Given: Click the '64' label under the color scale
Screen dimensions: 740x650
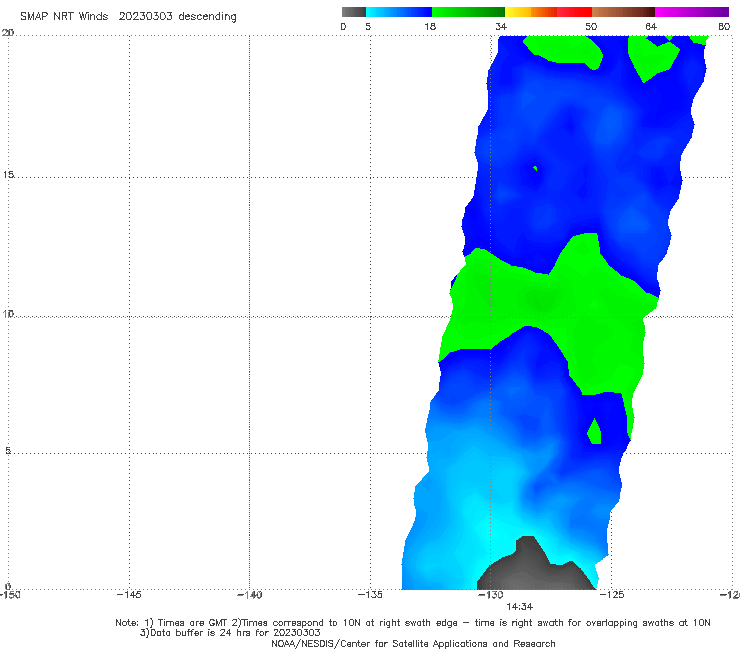Looking at the screenshot, I should pos(651,27).
